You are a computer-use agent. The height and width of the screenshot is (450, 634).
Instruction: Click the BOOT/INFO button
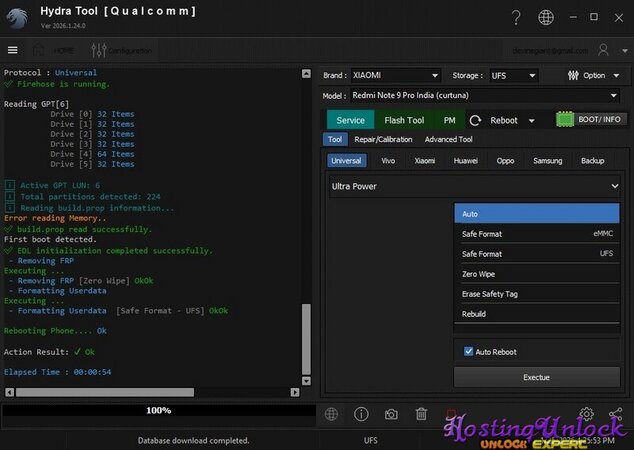(x=592, y=119)
